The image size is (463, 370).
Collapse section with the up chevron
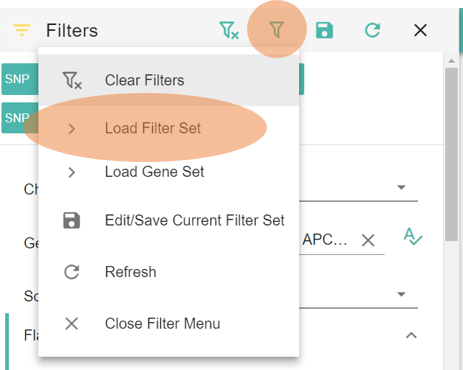[411, 335]
